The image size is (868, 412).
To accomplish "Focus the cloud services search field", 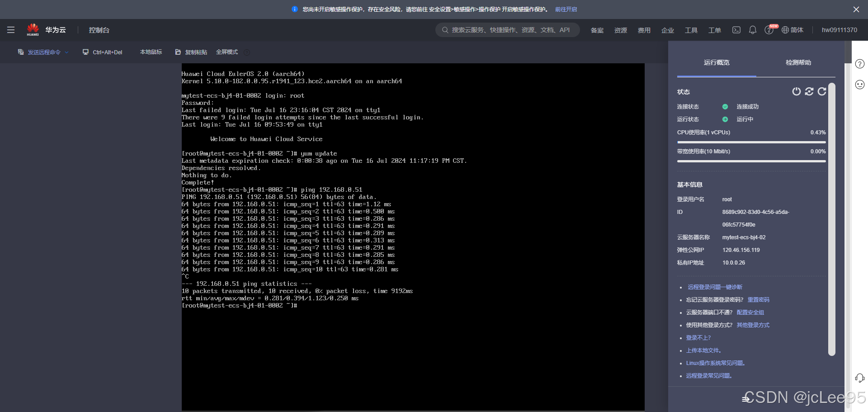I will (508, 30).
